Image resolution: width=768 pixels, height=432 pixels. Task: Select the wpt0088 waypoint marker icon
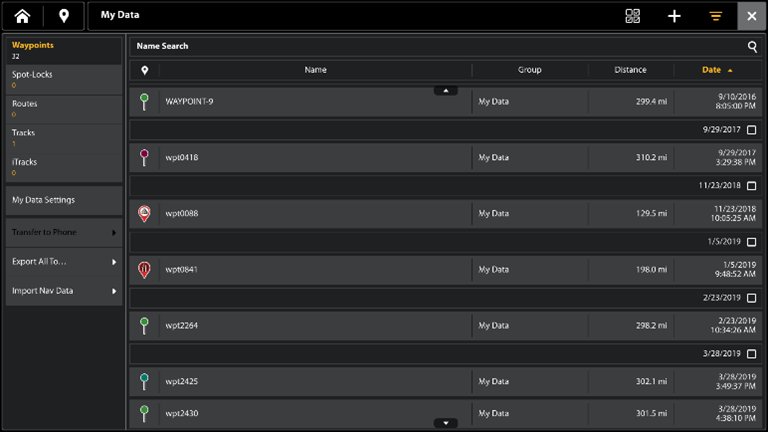point(144,213)
